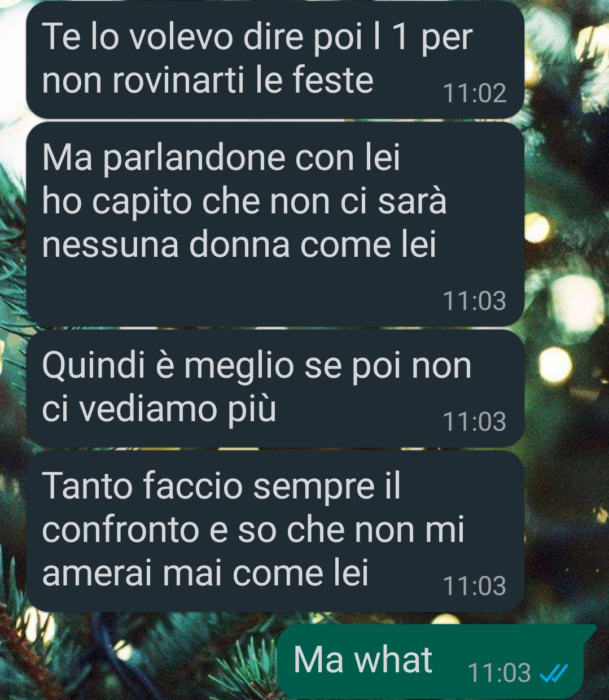Tap the blue double-check read receipt icon
Image resolution: width=609 pixels, height=700 pixels.
tap(553, 673)
